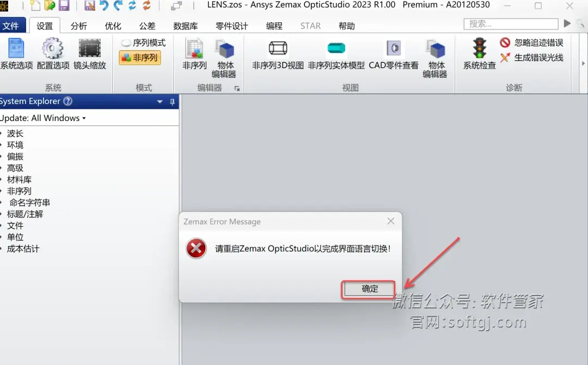Select 环境 in System Explorer
Viewport: 588px width, 365px height.
(15, 145)
